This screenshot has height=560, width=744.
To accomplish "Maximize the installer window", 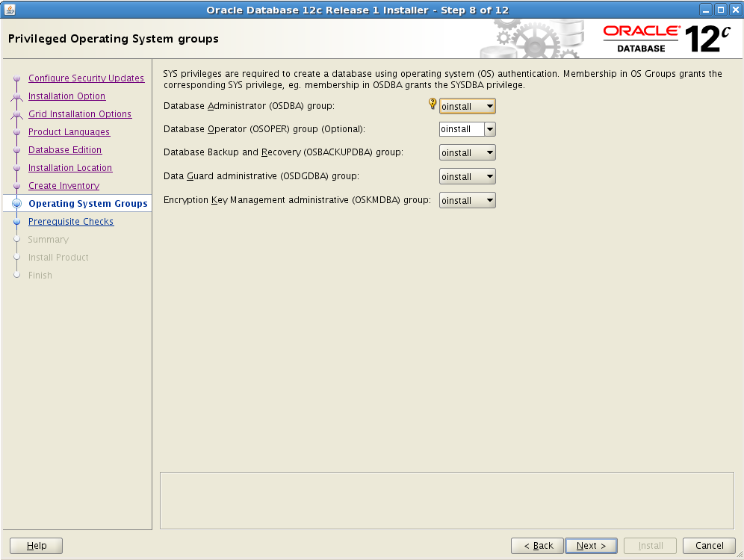I will click(x=721, y=10).
